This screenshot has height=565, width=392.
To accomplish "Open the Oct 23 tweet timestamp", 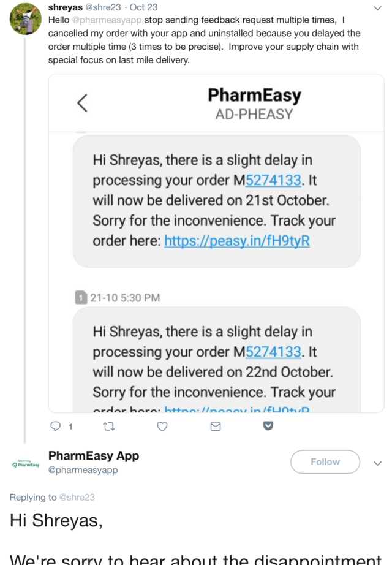I will pos(143,7).
